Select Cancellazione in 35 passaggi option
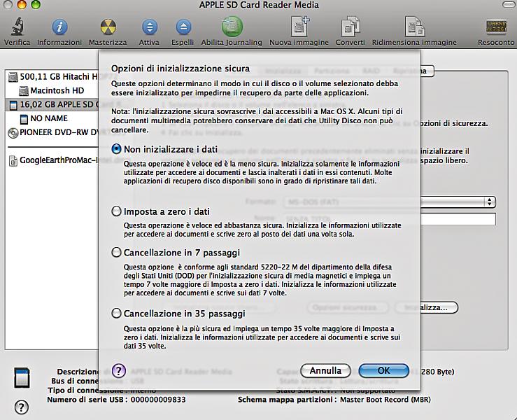517x420 pixels. pyautogui.click(x=116, y=313)
